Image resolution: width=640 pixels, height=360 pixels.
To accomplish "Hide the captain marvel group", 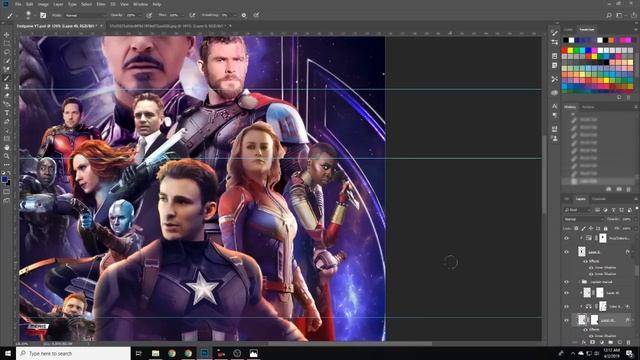I will coord(567,282).
